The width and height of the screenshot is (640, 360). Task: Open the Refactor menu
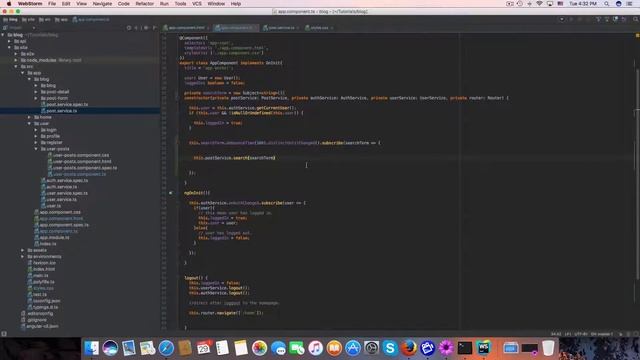point(144,4)
